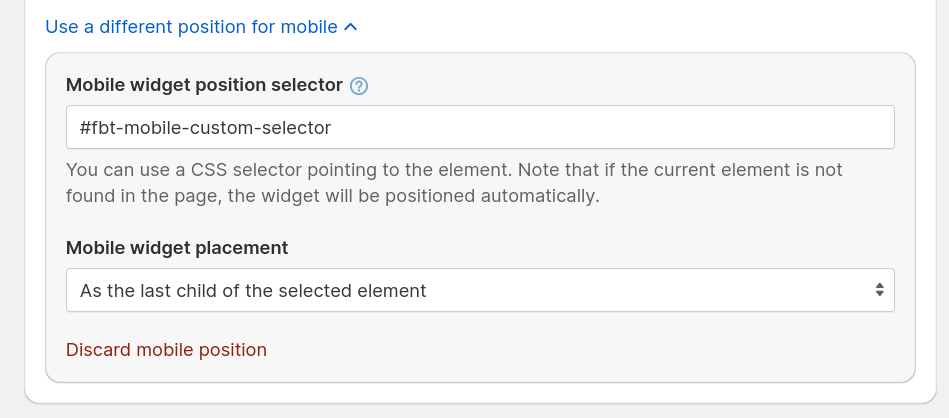Click Discard mobile position link

(166, 350)
